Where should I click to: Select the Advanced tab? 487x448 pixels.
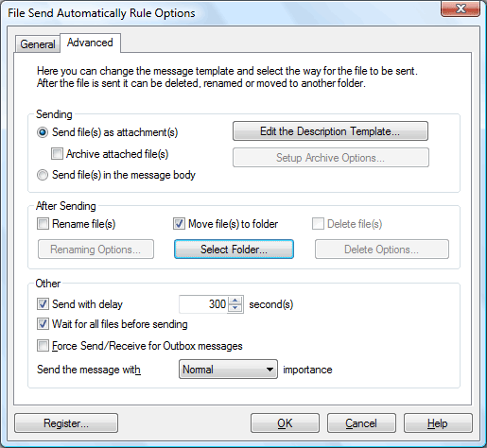point(90,43)
